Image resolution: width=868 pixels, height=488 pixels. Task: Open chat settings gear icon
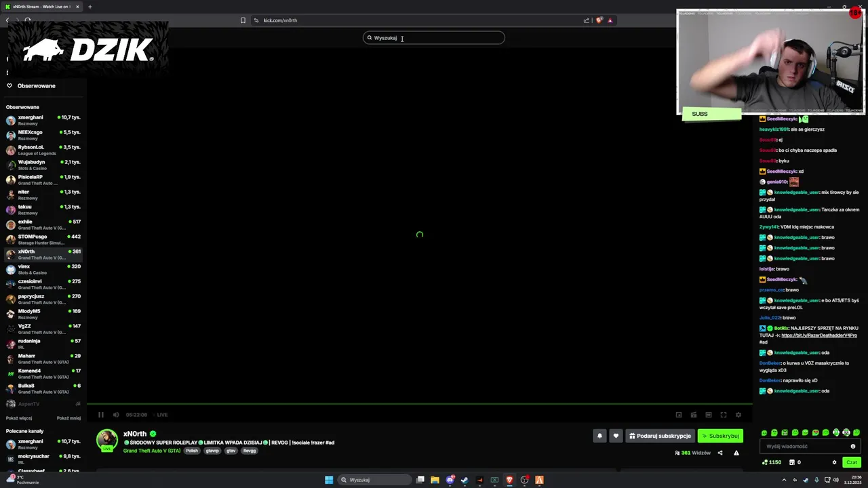tap(835, 462)
